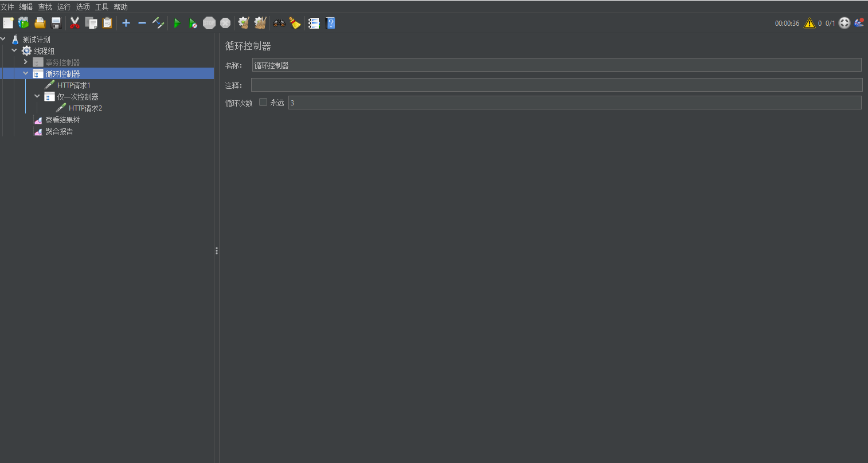Click the round gray crosshair icon
The image size is (868, 463).
pos(844,23)
